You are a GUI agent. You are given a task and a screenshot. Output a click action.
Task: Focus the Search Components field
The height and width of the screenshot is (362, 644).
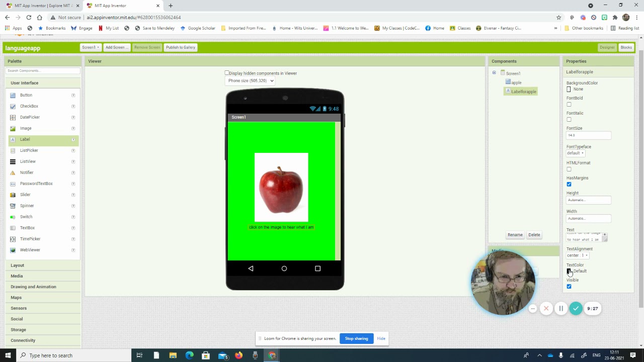coord(43,71)
